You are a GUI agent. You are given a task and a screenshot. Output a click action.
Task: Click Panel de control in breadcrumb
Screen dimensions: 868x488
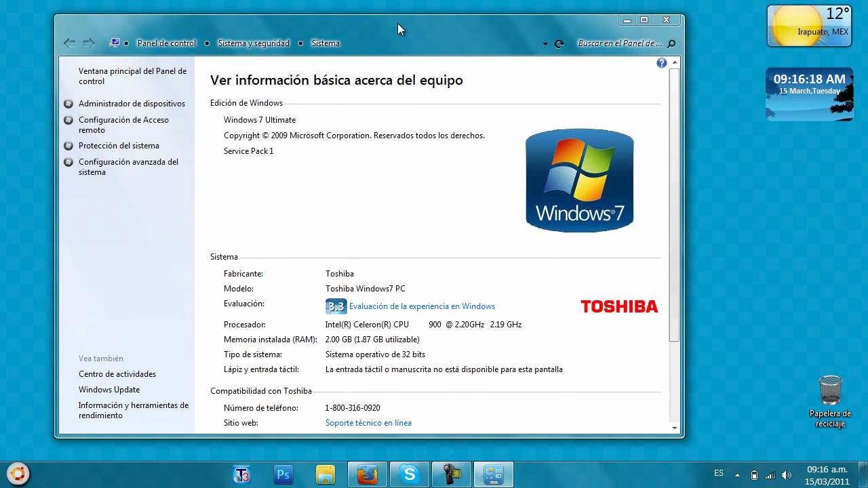pyautogui.click(x=166, y=43)
